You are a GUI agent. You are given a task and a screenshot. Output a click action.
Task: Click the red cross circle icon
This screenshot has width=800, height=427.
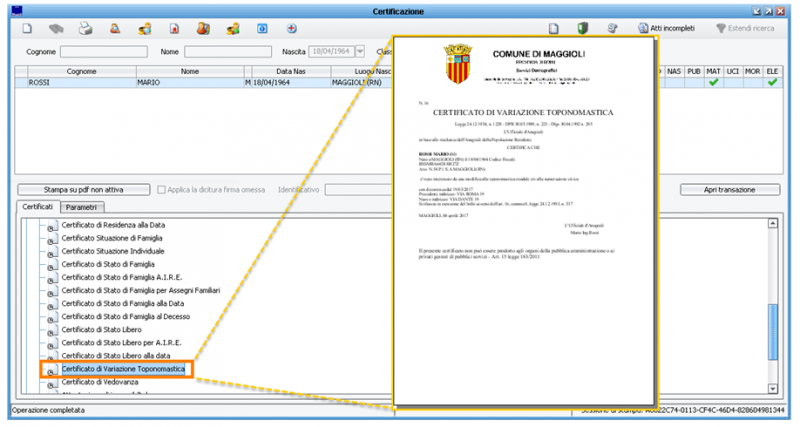[x=291, y=29]
